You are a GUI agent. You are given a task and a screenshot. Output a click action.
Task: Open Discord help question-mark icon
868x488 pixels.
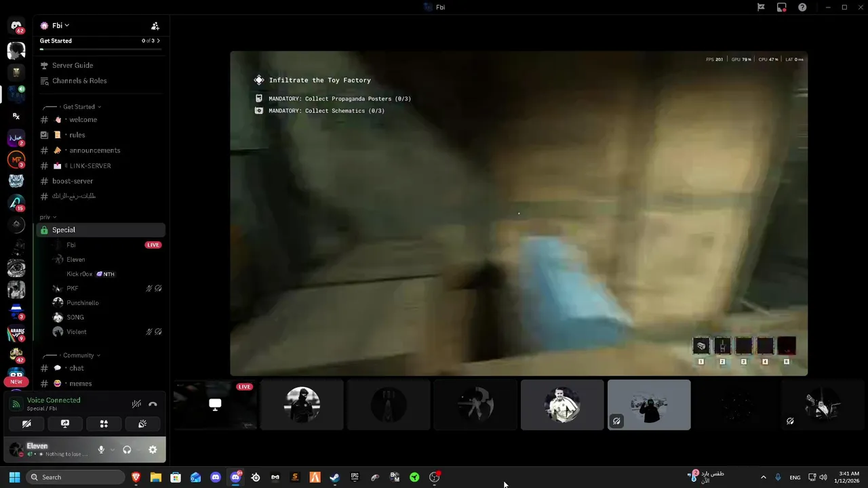click(802, 7)
